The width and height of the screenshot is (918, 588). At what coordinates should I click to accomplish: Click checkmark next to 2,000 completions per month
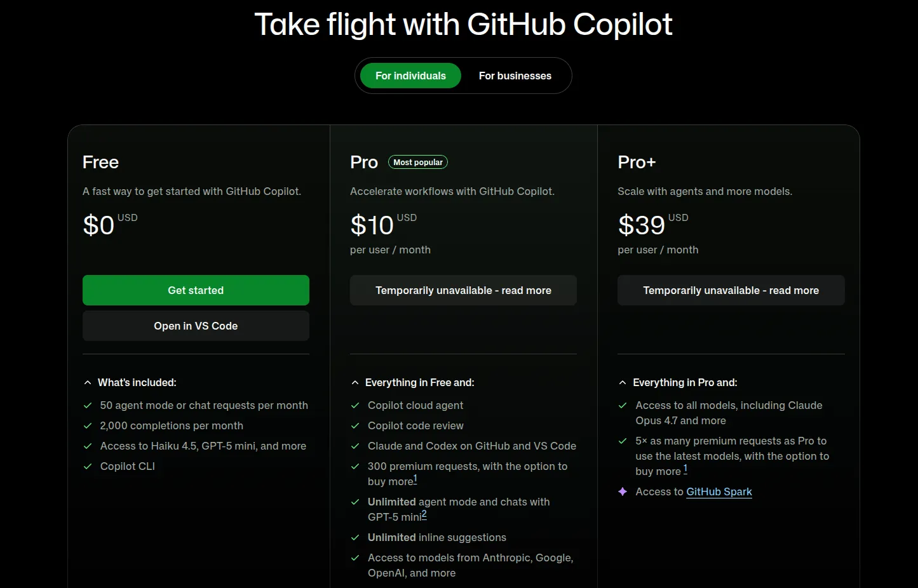coord(88,425)
